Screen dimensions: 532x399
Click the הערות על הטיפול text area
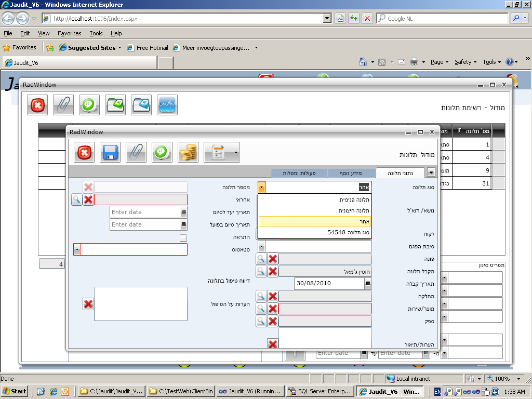click(141, 304)
